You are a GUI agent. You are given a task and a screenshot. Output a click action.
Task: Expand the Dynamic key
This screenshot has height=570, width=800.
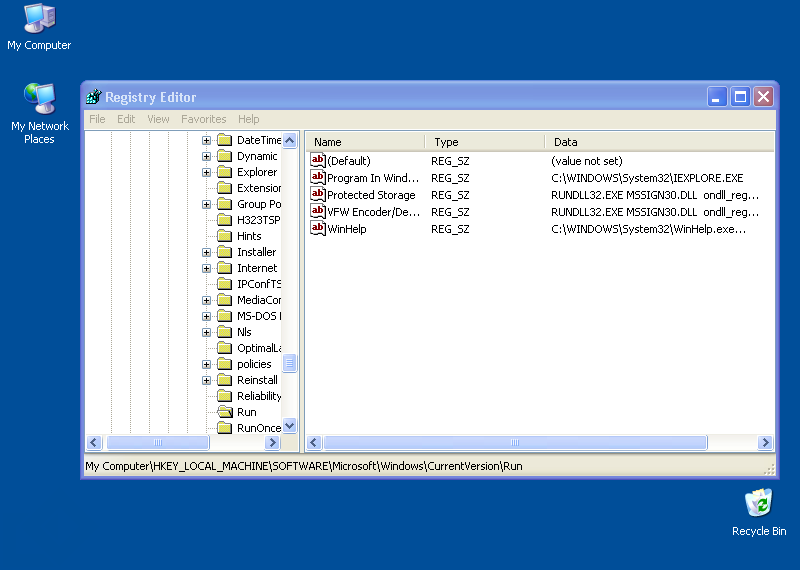(x=206, y=156)
